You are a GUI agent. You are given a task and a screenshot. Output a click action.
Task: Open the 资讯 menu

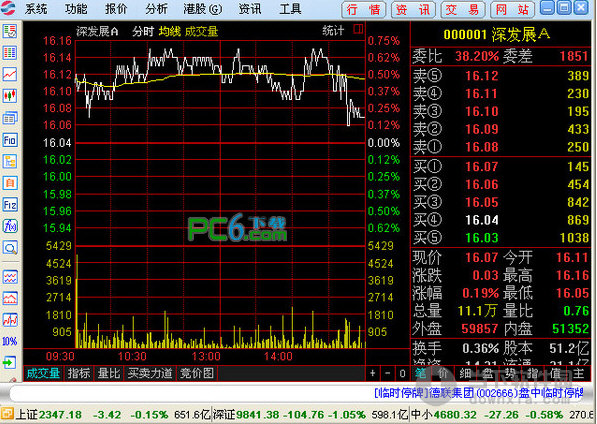coord(250,9)
